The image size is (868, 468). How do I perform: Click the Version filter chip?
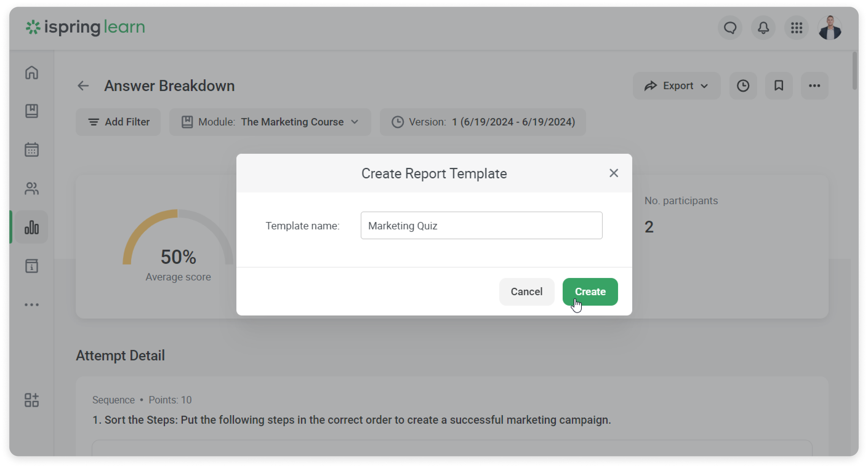click(x=483, y=122)
